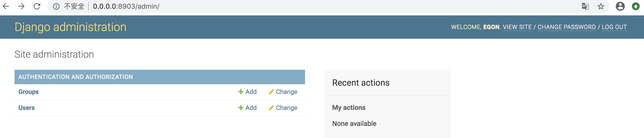The width and height of the screenshot is (644, 138).
Task: Open the browser profile avatar
Action: (620, 6)
